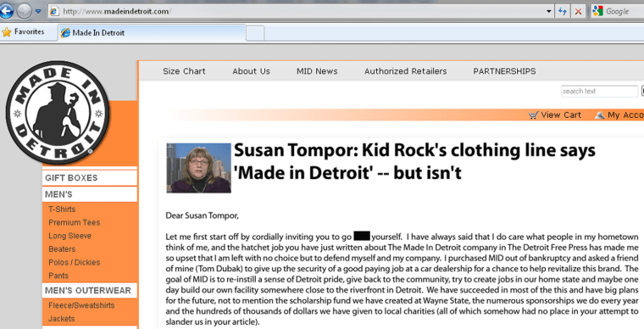Screen dimensions: 644x329
Task: Open the GIFT BOXES category
Action: 90,178
